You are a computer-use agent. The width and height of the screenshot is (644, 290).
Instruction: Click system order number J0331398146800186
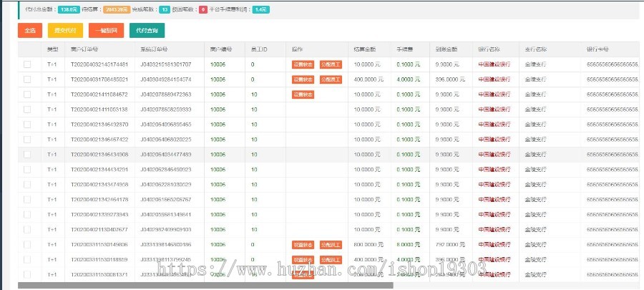click(x=166, y=245)
